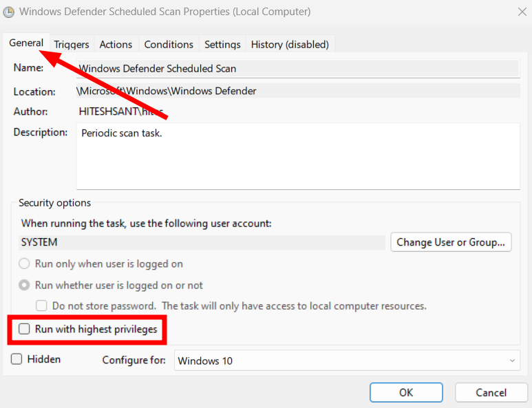
Task: Click into the Description box with Periodic scan task
Action: (298, 156)
